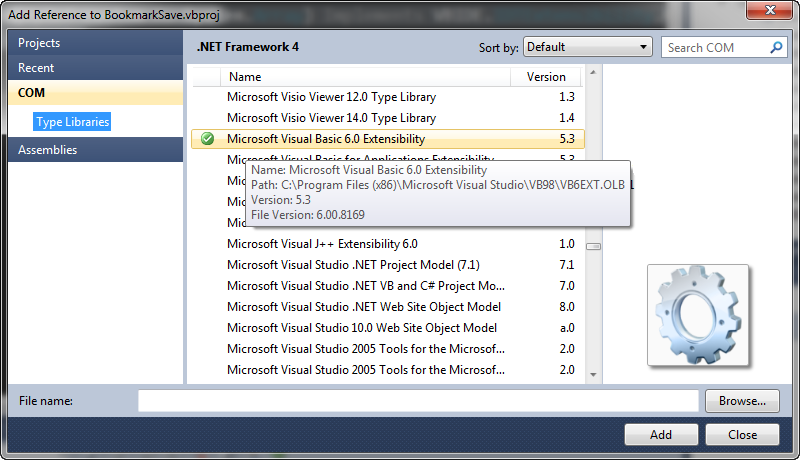Click the Add button
Screen dimensions: 800x460
point(661,435)
